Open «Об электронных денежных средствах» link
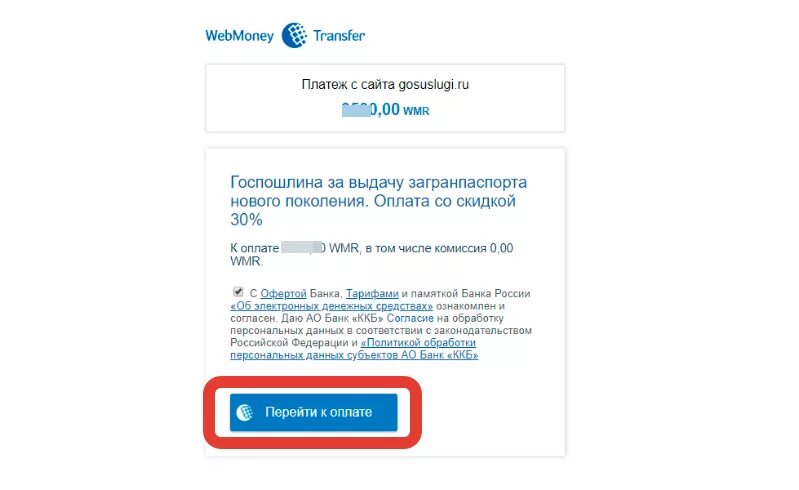Image resolution: width=799 pixels, height=490 pixels. tap(332, 306)
